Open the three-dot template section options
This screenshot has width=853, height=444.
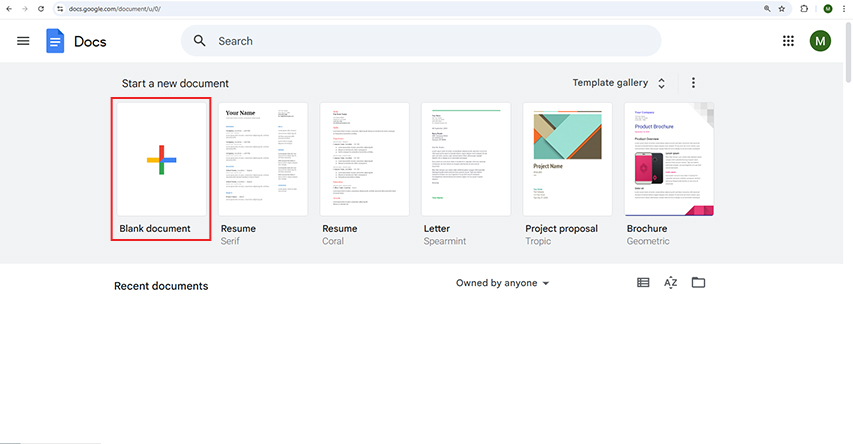pos(693,83)
